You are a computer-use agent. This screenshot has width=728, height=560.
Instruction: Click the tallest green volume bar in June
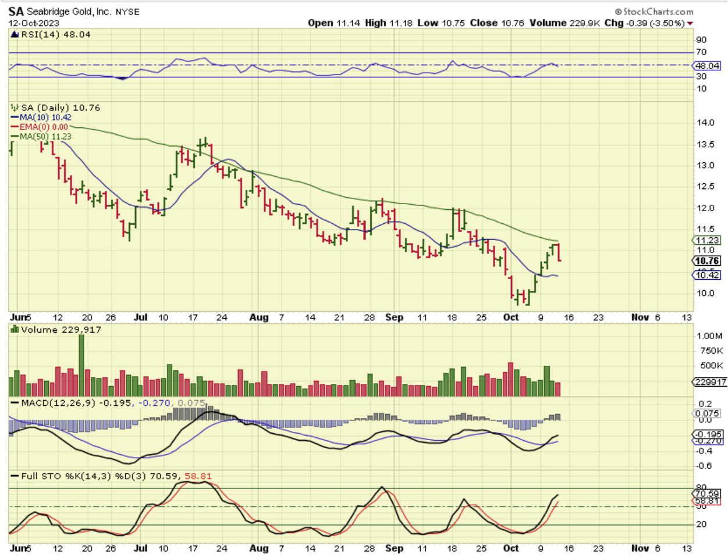tap(81, 366)
